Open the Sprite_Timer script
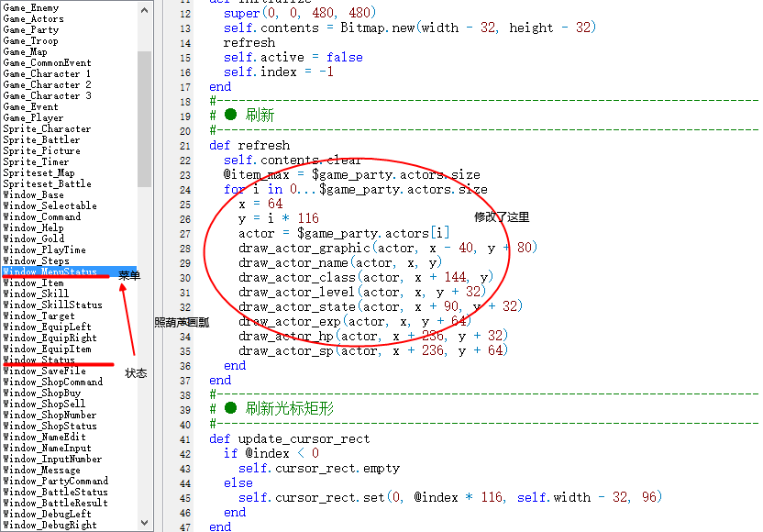The width and height of the screenshot is (763, 532). (x=36, y=161)
